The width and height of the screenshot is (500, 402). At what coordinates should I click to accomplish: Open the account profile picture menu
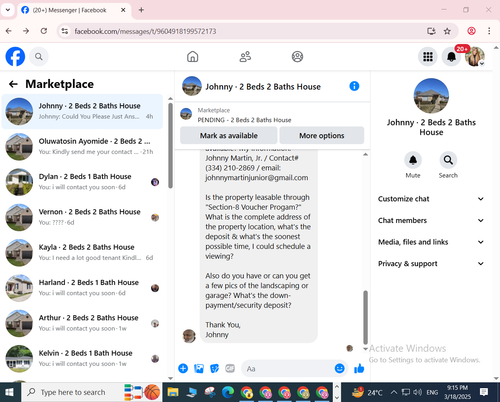point(475,57)
